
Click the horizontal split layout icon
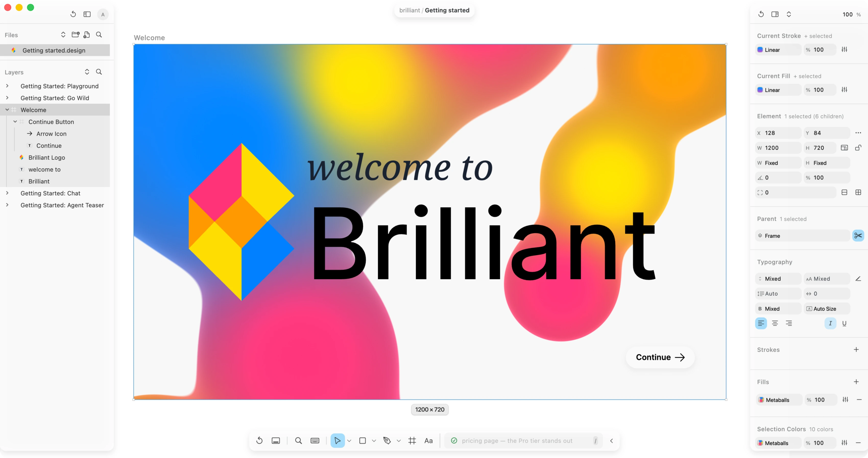845,192
